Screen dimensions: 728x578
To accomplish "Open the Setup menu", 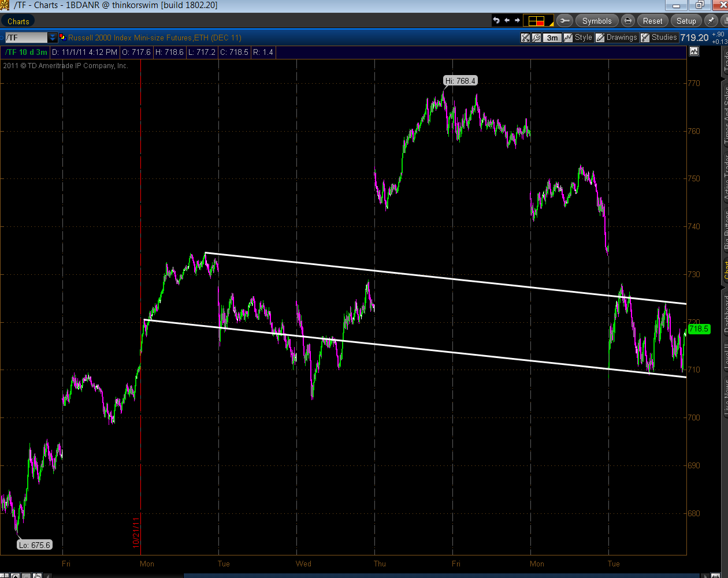I will point(686,21).
